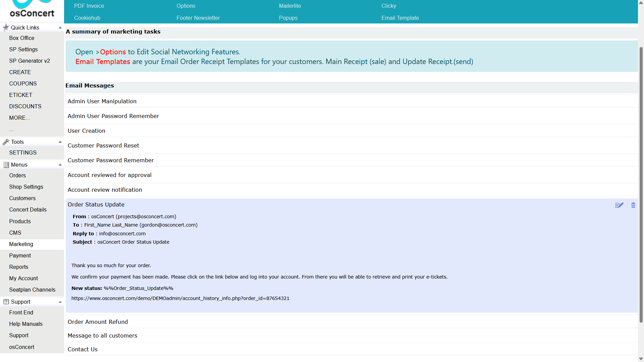Expand Customer Password Reset row
This screenshot has width=644, height=362.
pyautogui.click(x=352, y=145)
